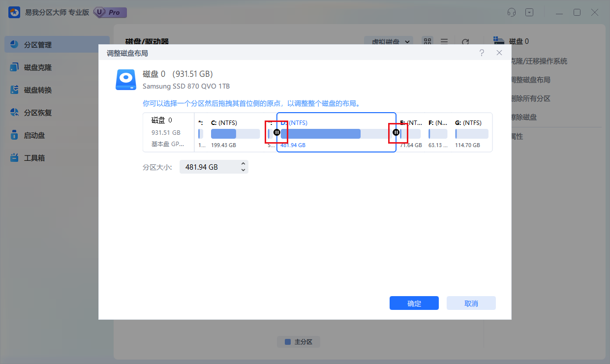Click the help question mark in dialog
This screenshot has height=364, width=610.
[482, 53]
